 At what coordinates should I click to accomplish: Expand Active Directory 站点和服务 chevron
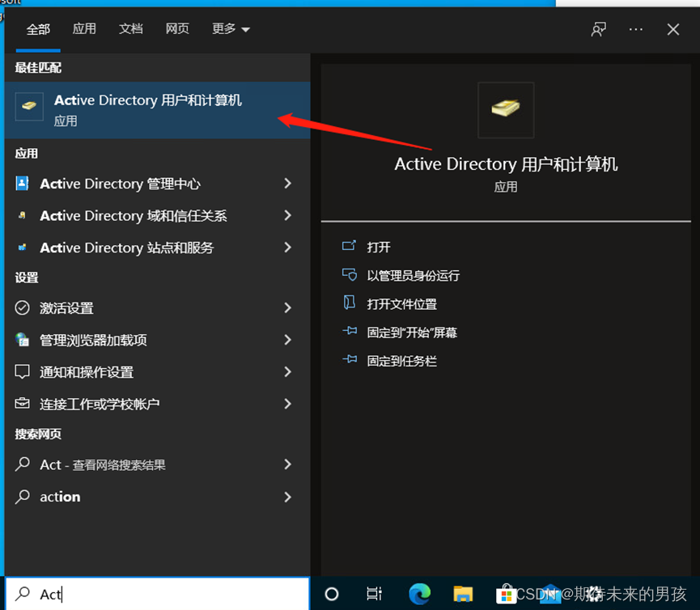click(x=288, y=248)
